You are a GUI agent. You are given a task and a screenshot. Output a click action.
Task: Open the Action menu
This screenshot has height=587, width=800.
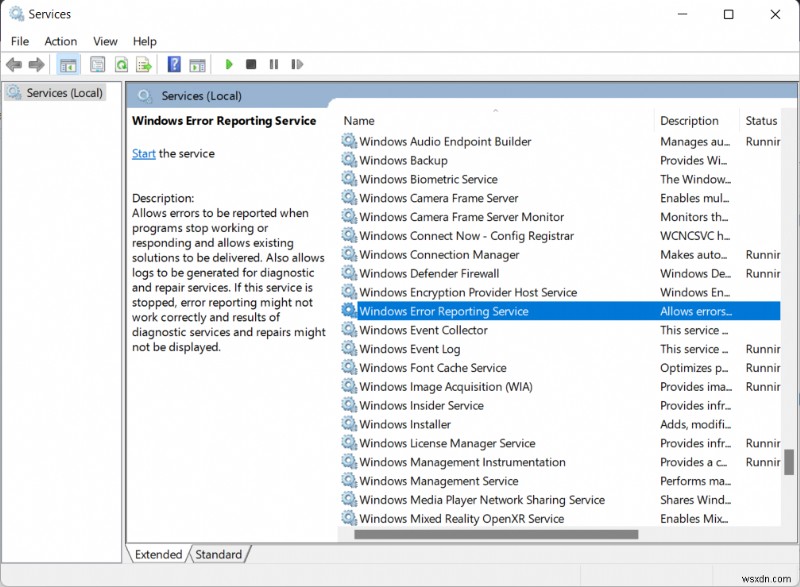[x=61, y=41]
